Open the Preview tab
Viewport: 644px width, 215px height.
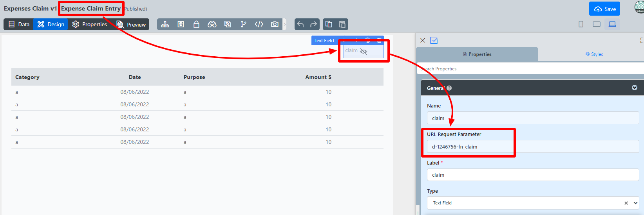(131, 24)
